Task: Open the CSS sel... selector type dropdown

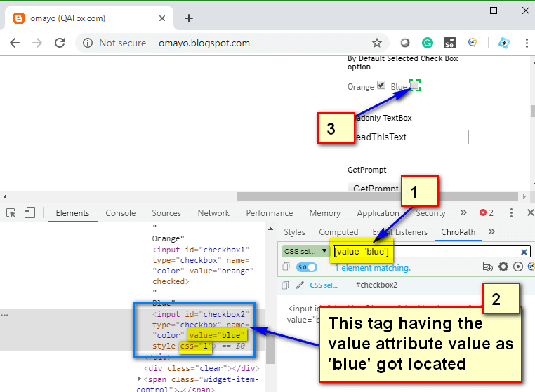Action: pos(305,252)
